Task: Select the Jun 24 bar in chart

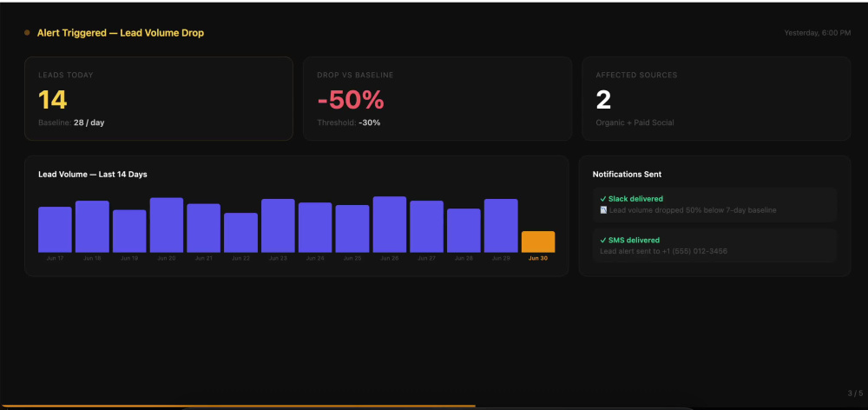Action: (x=315, y=228)
